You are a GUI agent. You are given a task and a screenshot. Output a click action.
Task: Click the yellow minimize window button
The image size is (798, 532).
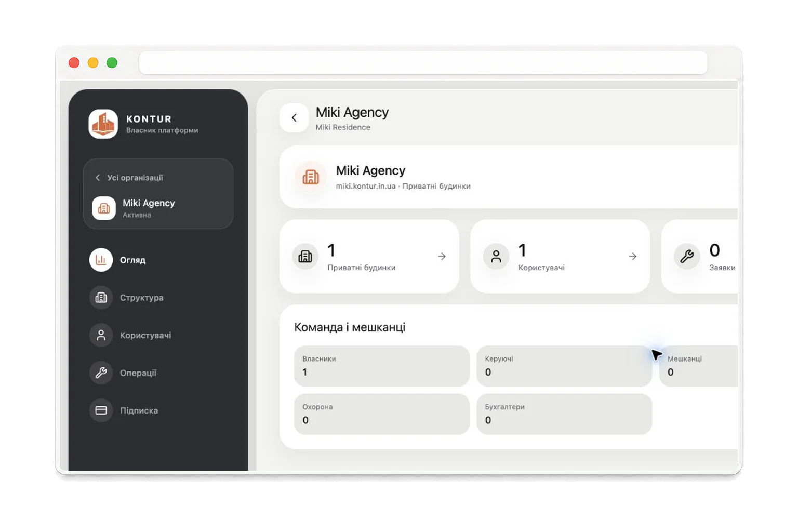93,63
